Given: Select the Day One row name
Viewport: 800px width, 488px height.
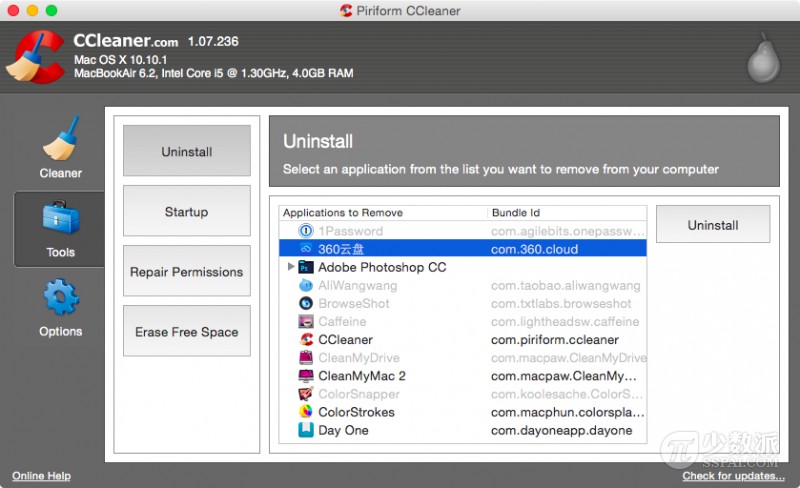Looking at the screenshot, I should tap(343, 430).
